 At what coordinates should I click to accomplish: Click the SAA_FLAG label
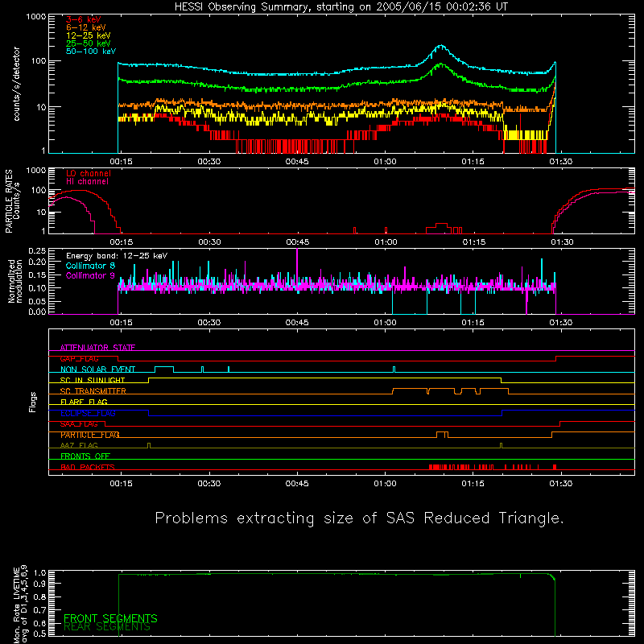79,424
